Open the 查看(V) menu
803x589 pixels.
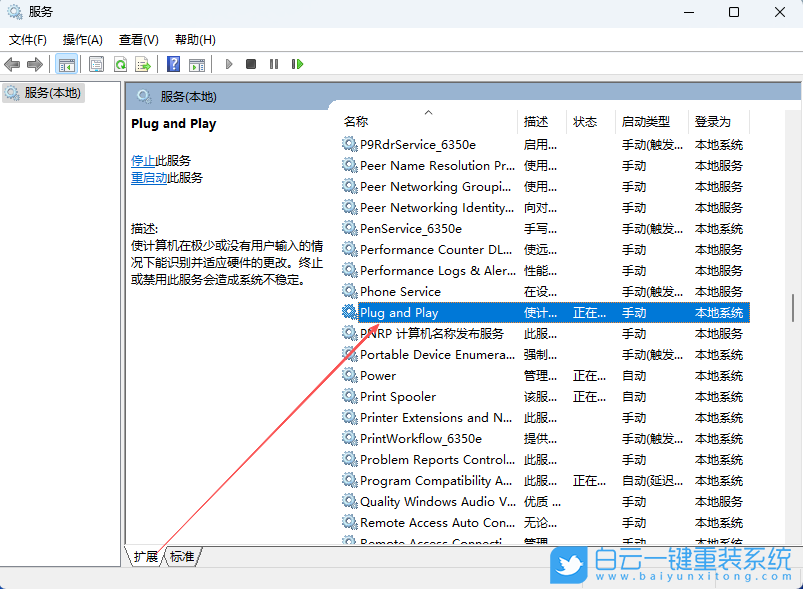(138, 39)
